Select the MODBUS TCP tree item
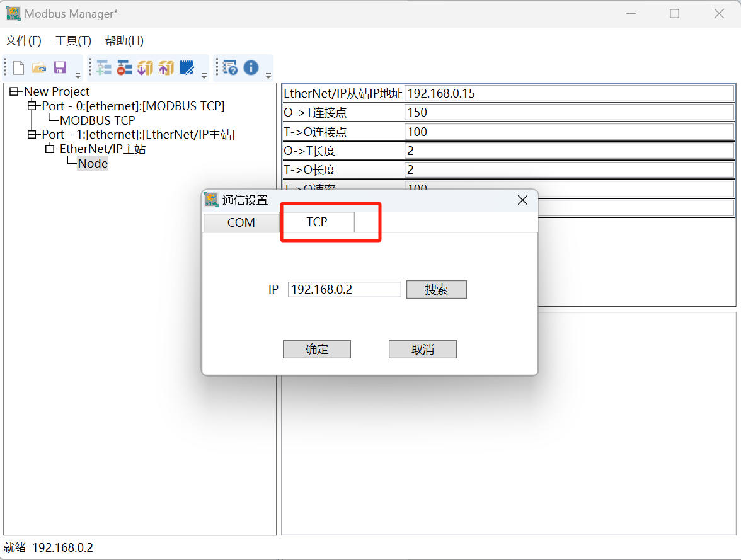Image resolution: width=741 pixels, height=560 pixels. (x=97, y=120)
